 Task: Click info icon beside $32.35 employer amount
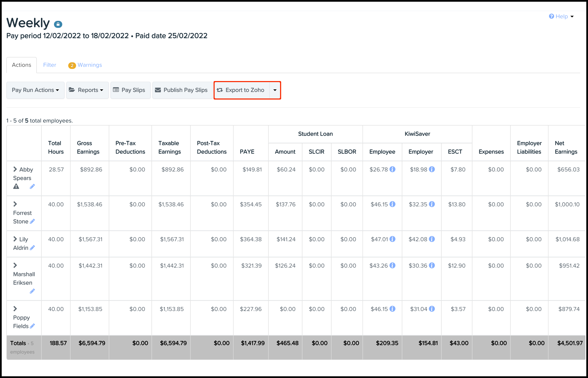point(432,204)
